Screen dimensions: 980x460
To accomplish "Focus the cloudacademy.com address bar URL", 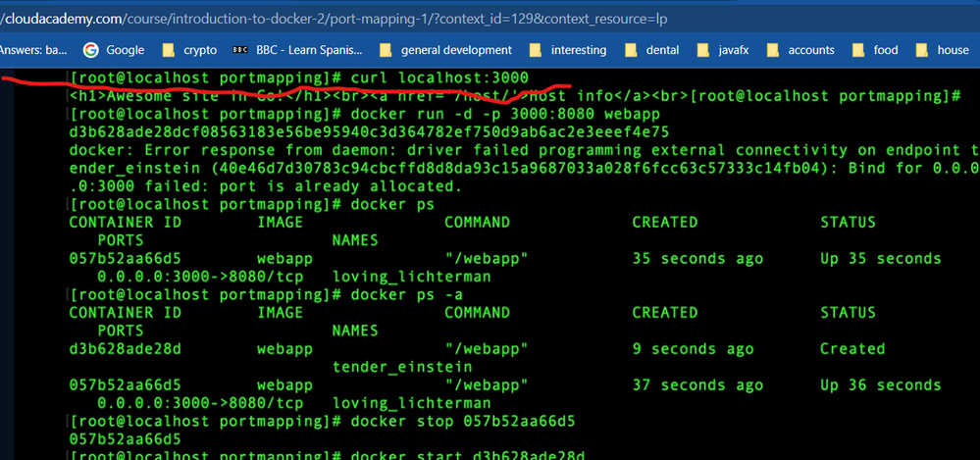I will click(294, 17).
